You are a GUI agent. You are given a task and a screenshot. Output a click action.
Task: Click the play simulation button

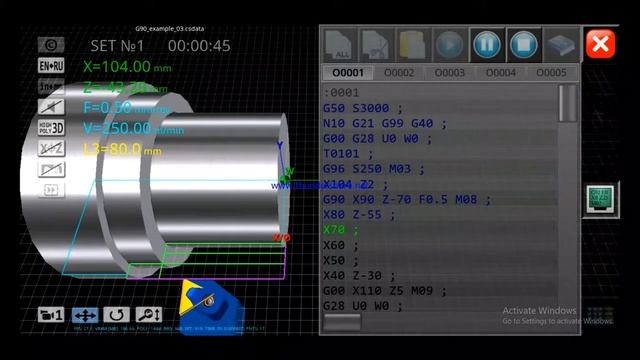tap(449, 45)
